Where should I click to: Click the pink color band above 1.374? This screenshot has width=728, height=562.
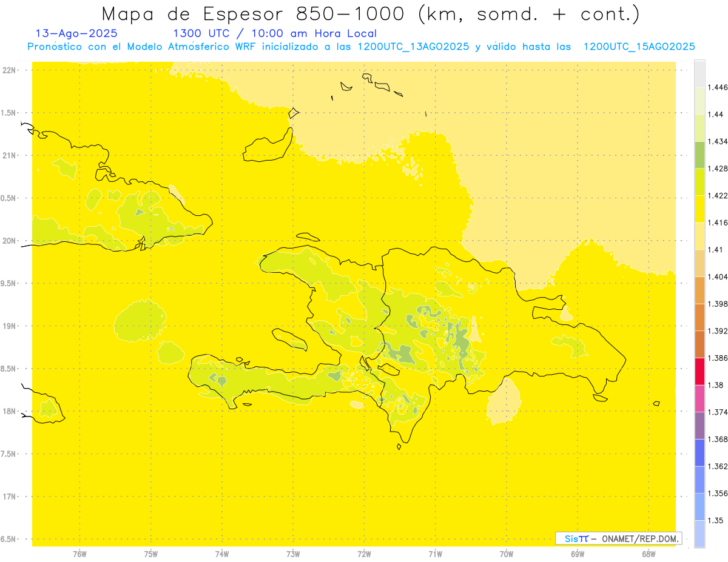click(699, 398)
